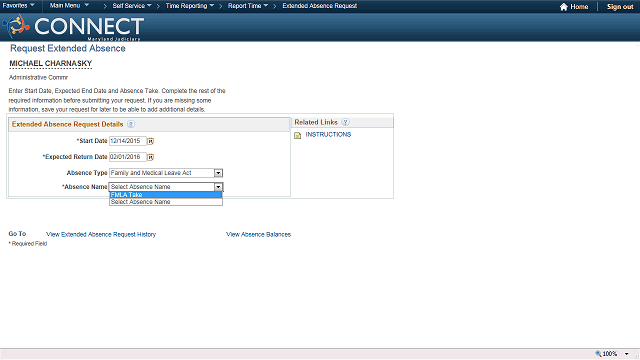Collapse the Absence Name dropdown arrow
The height and width of the screenshot is (360, 640).
coord(218,187)
